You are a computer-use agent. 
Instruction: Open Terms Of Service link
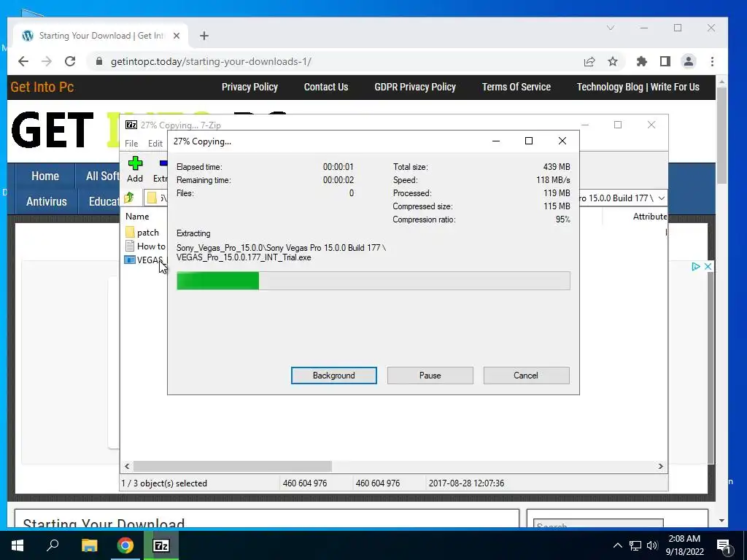pyautogui.click(x=516, y=87)
